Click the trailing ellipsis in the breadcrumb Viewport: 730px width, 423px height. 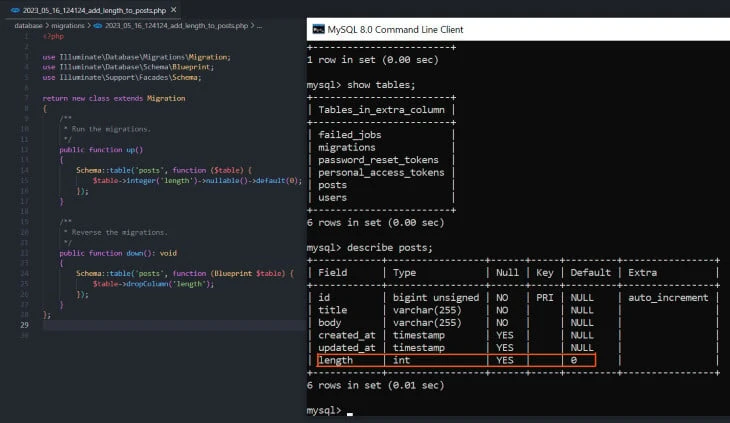coord(259,26)
